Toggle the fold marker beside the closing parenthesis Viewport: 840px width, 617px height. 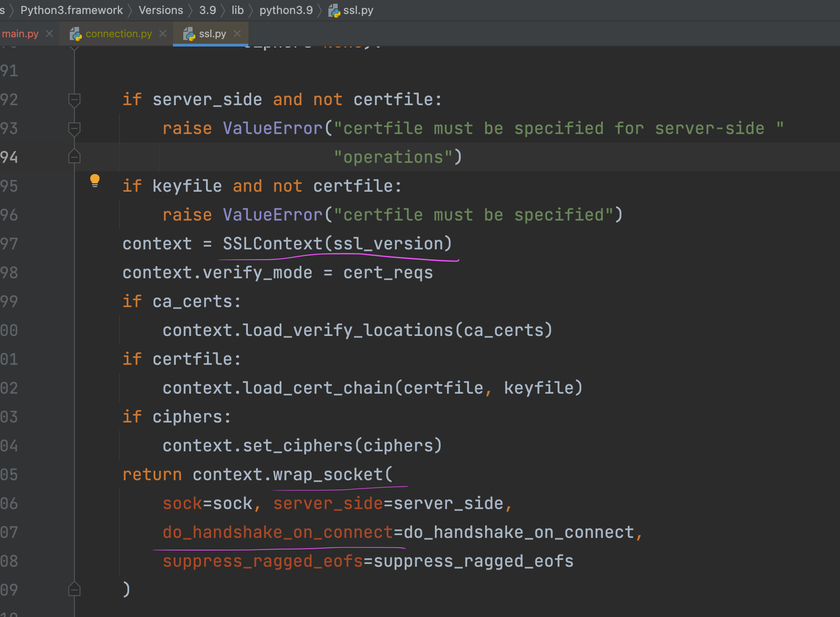tap(74, 590)
